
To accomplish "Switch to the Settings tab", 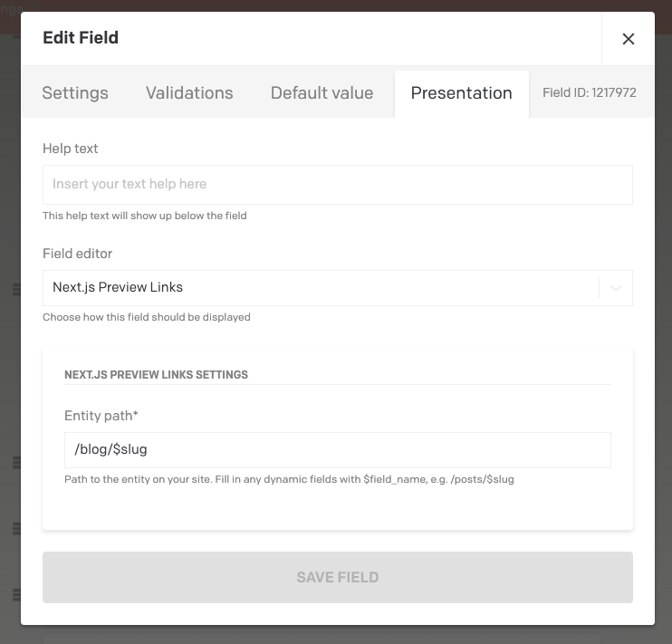I will pos(75,93).
